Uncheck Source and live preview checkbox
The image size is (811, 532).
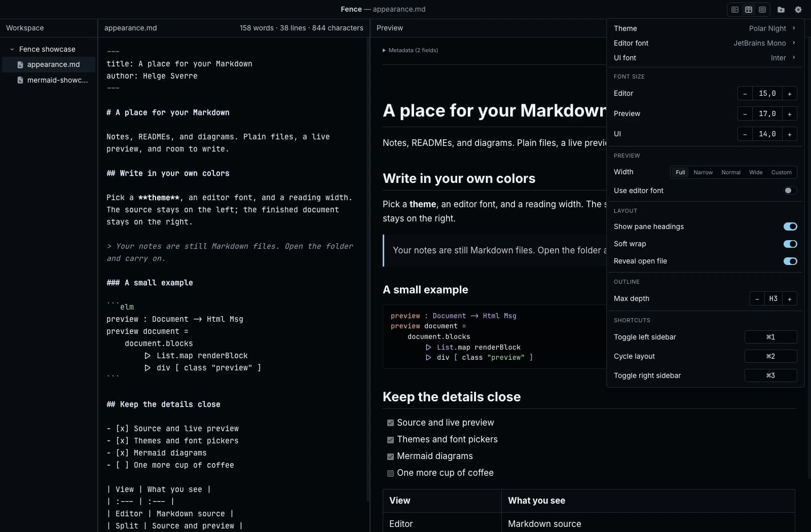coord(390,423)
